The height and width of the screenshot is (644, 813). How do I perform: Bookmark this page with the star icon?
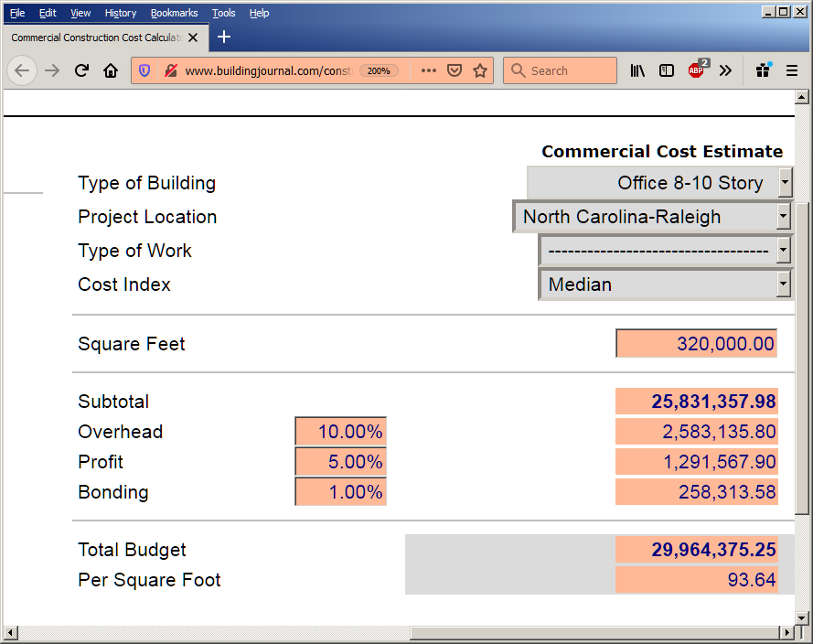click(480, 70)
